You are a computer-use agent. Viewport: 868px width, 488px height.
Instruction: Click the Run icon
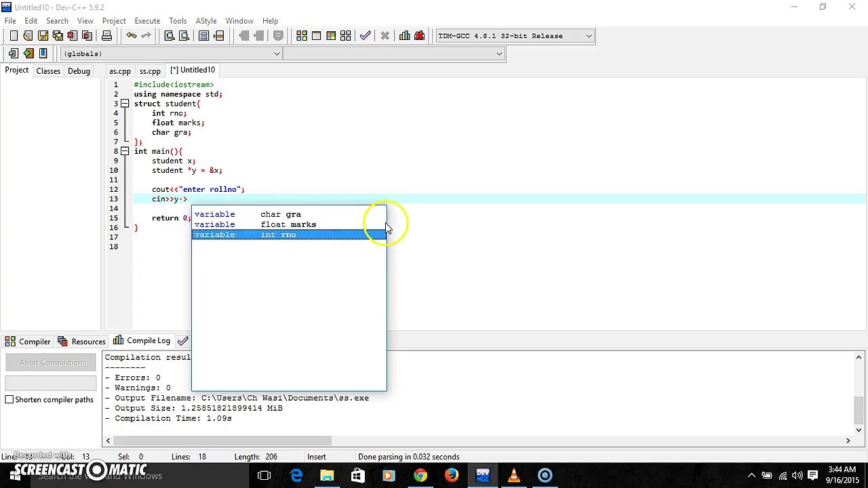[316, 36]
